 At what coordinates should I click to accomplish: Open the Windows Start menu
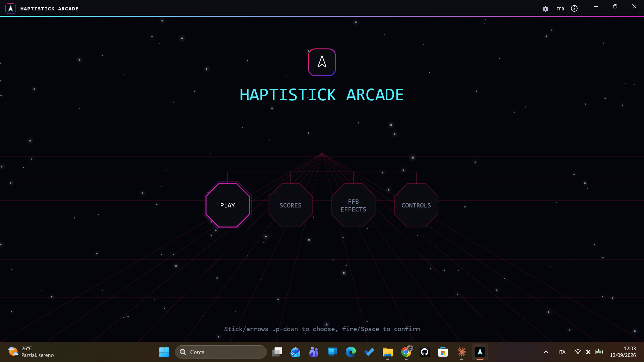coord(164,352)
